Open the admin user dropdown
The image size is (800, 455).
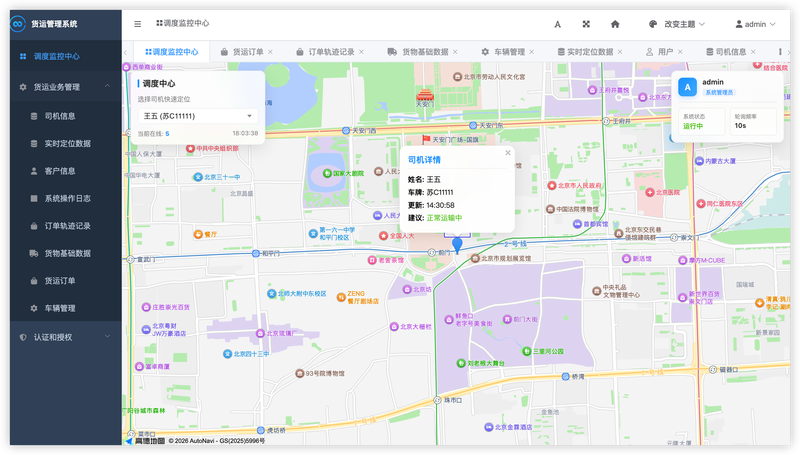coord(755,24)
